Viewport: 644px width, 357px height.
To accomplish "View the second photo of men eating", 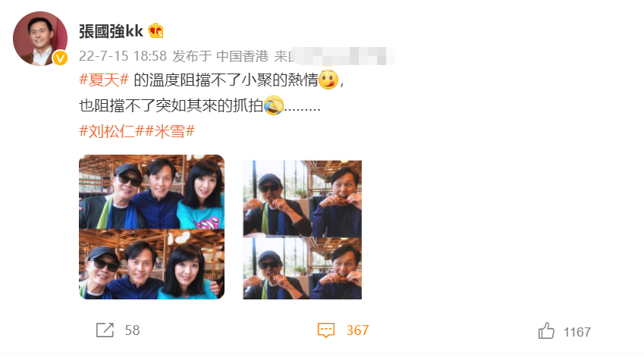I will click(303, 230).
